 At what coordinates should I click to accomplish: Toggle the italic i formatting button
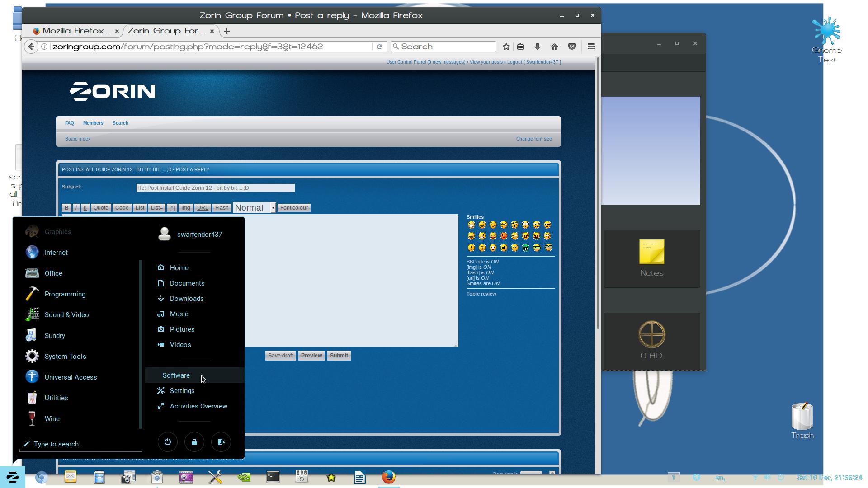[x=76, y=208]
